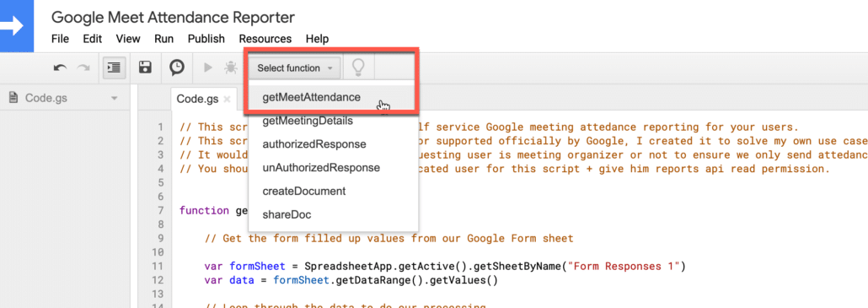868x308 pixels.
Task: Open the Resources menu
Action: pos(265,39)
